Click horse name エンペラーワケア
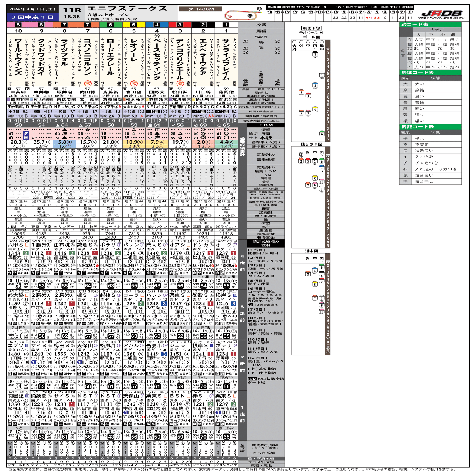Image resolution: width=476 pixels, height=476 pixels. click(203, 57)
